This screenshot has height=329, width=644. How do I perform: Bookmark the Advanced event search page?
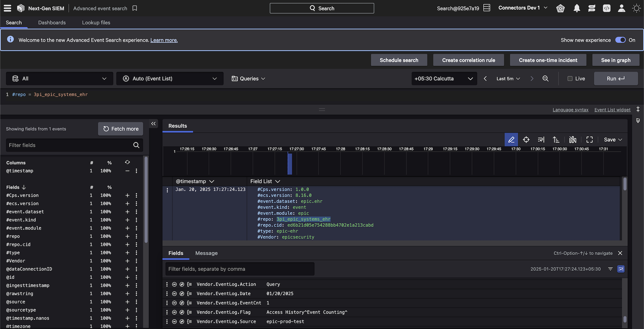pos(135,8)
